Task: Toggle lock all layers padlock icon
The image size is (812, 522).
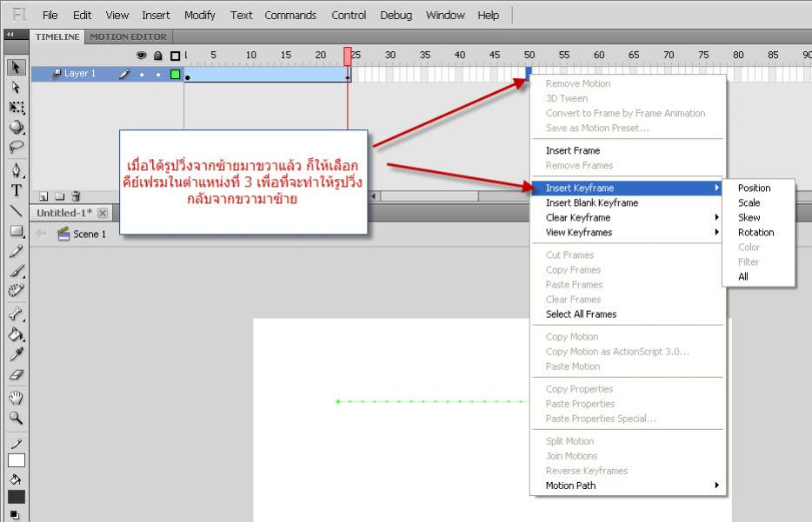Action: click(158, 56)
